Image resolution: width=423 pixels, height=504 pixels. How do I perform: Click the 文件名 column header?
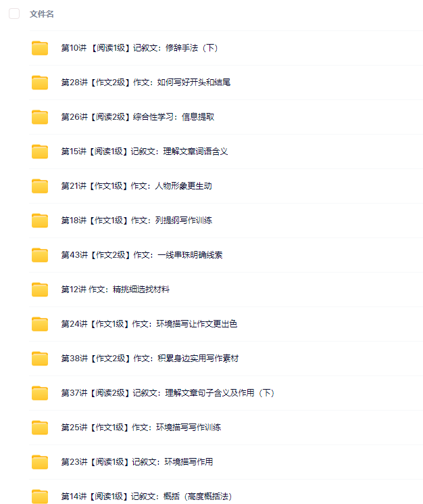42,14
